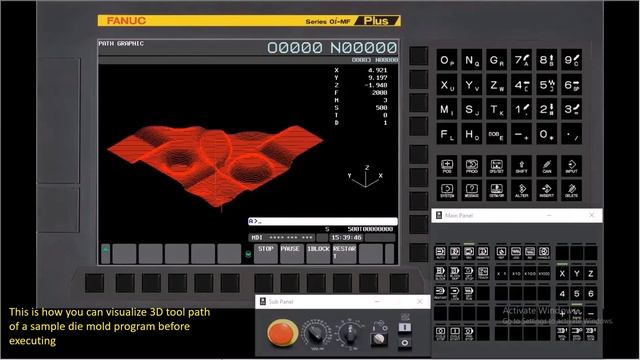Tap the DELETE edit key
The height and width of the screenshot is (360, 640).
tap(571, 191)
